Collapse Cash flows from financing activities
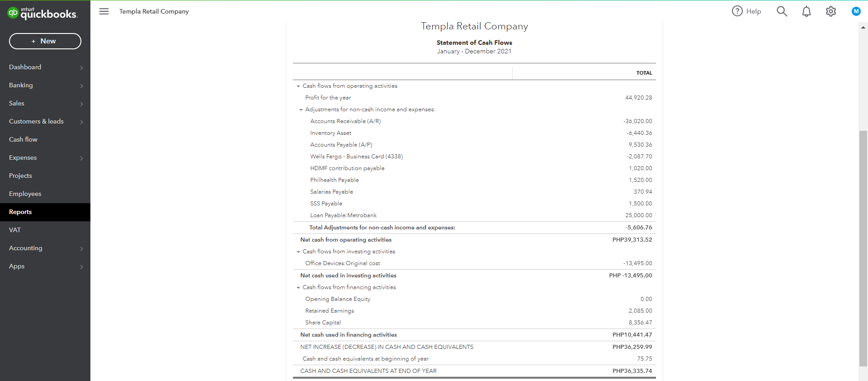This screenshot has height=381, width=868. (298, 287)
